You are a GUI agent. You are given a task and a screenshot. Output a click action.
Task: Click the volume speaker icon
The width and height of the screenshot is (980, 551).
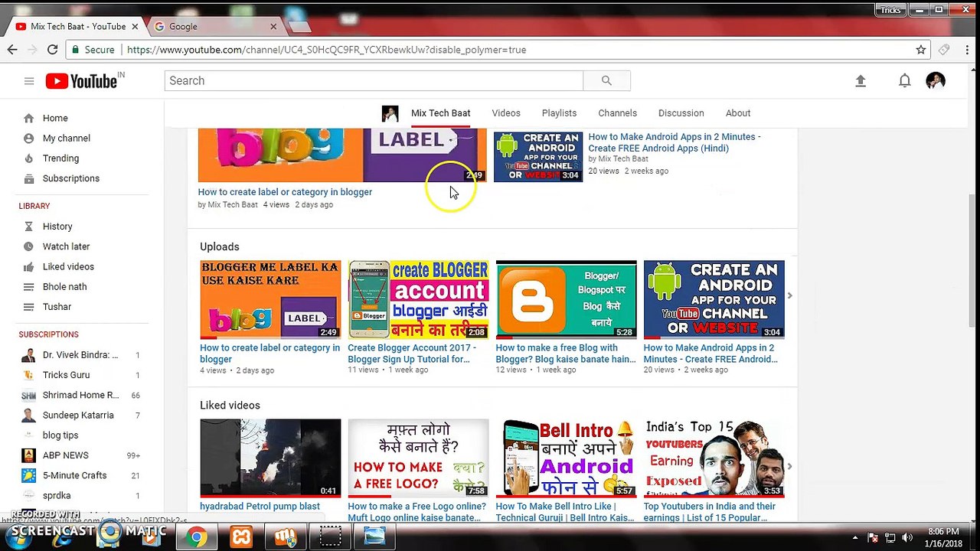pos(907,537)
